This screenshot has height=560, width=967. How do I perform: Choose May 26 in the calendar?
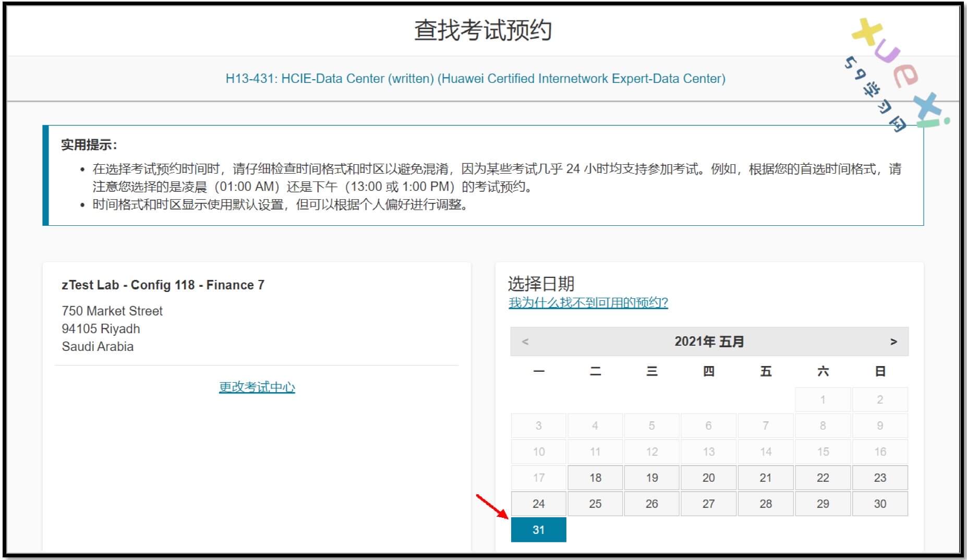coord(652,504)
